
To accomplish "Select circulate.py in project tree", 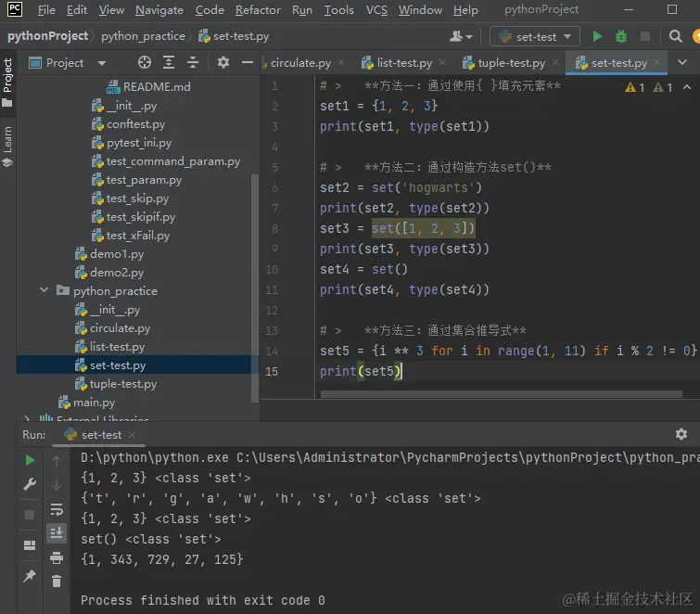I will click(x=112, y=328).
